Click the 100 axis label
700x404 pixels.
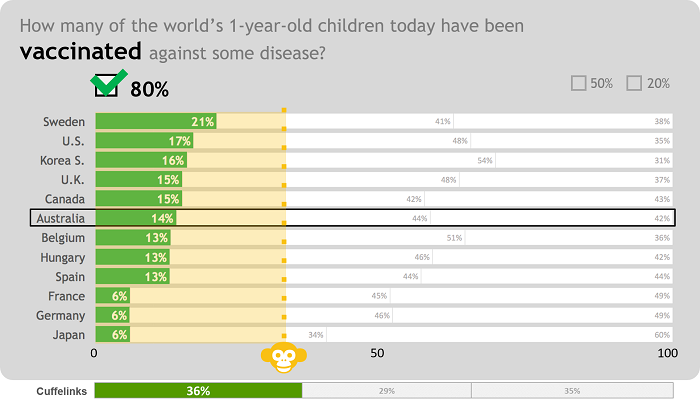tap(666, 354)
